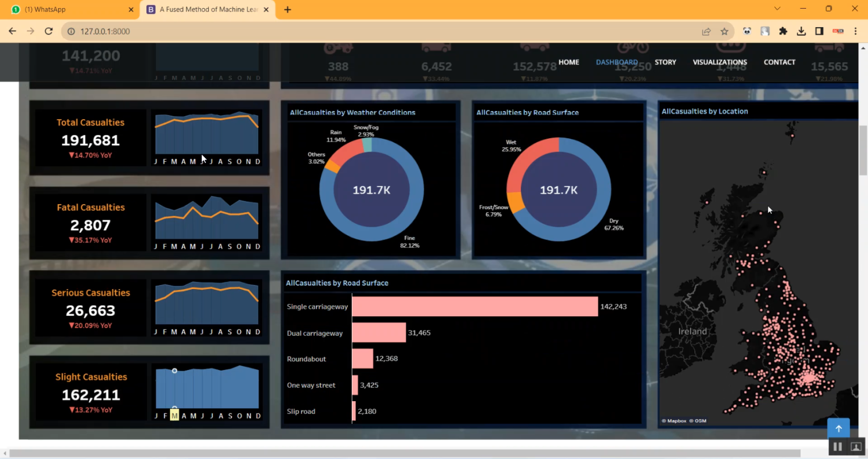Open a new browser tab
This screenshot has height=459, width=868.
click(x=288, y=9)
